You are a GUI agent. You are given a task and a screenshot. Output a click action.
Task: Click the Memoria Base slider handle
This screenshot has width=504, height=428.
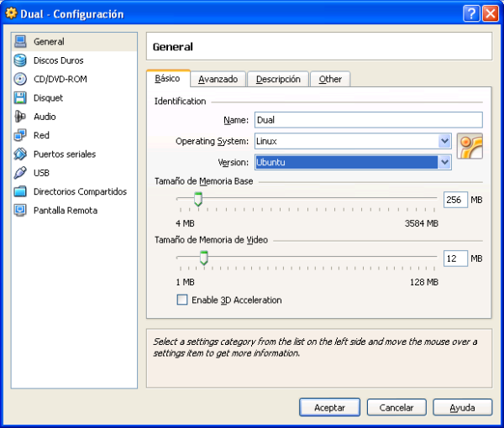[198, 199]
